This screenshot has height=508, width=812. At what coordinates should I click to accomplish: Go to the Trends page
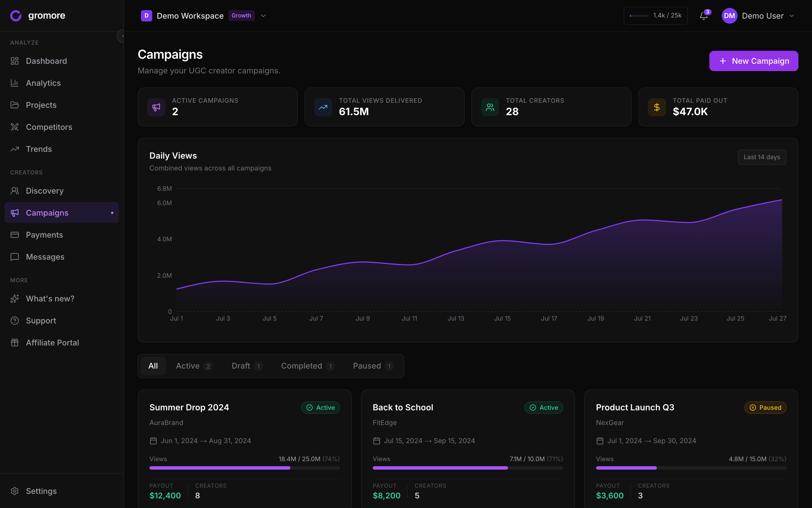point(62,149)
